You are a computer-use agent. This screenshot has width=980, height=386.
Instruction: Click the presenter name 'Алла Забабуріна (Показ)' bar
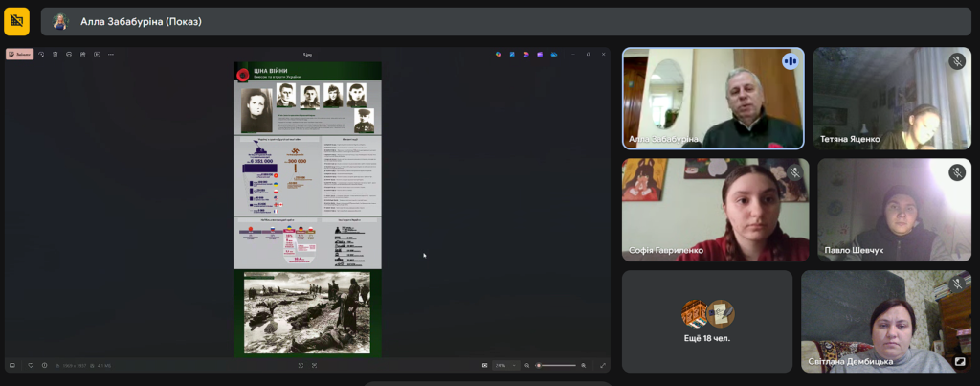click(142, 21)
